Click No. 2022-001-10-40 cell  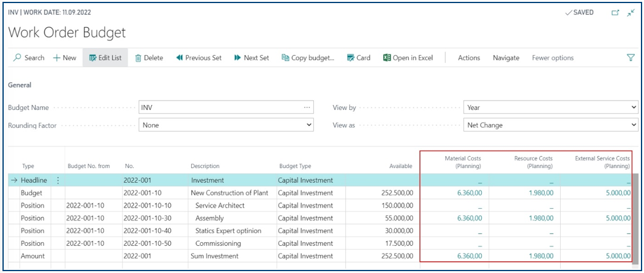tap(155, 230)
